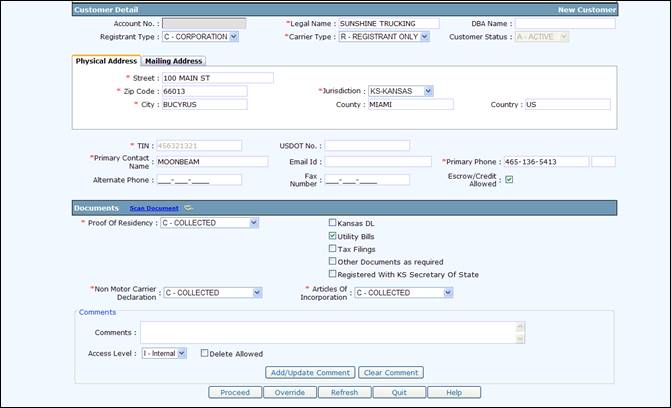Click the Override button
Image resolution: width=671 pixels, height=408 pixels.
click(x=290, y=392)
